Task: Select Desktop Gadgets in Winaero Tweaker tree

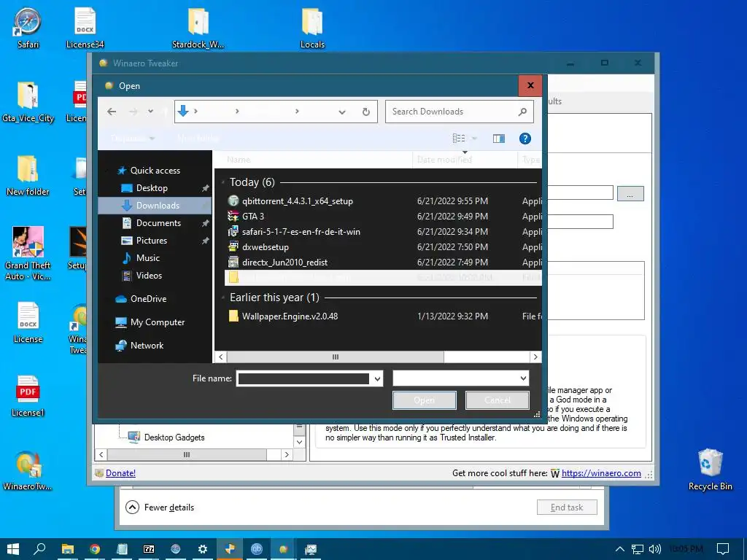Action: tap(174, 437)
